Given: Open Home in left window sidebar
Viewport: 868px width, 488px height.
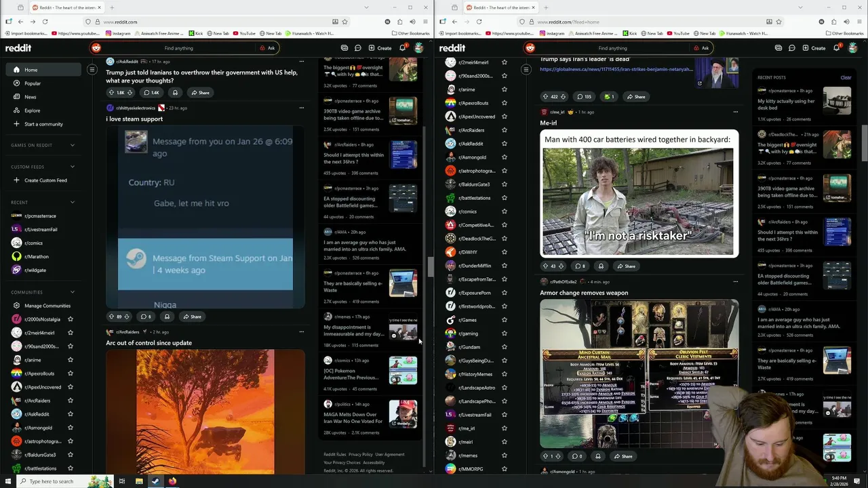Looking at the screenshot, I should [x=43, y=70].
